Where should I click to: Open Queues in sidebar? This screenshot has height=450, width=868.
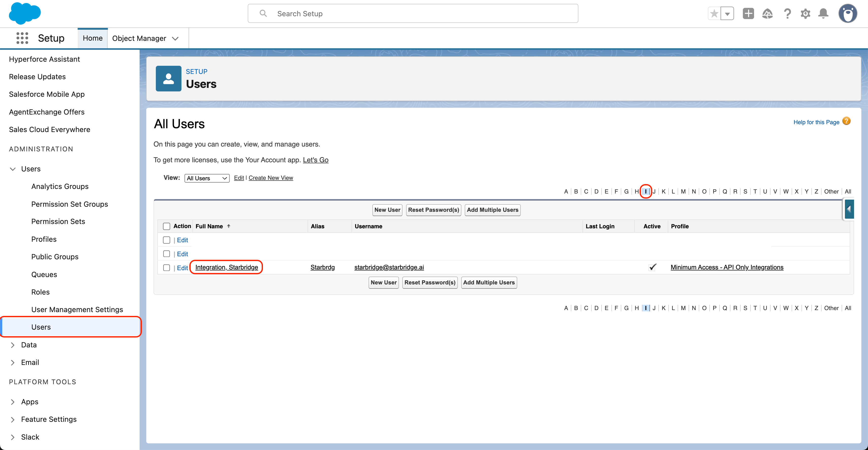pyautogui.click(x=44, y=274)
